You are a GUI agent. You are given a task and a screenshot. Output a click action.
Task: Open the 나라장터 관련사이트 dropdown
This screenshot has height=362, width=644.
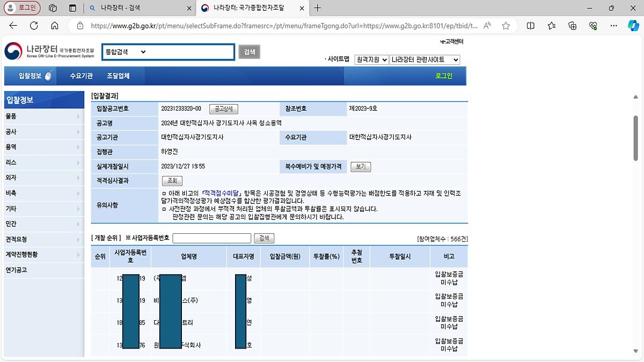423,60
